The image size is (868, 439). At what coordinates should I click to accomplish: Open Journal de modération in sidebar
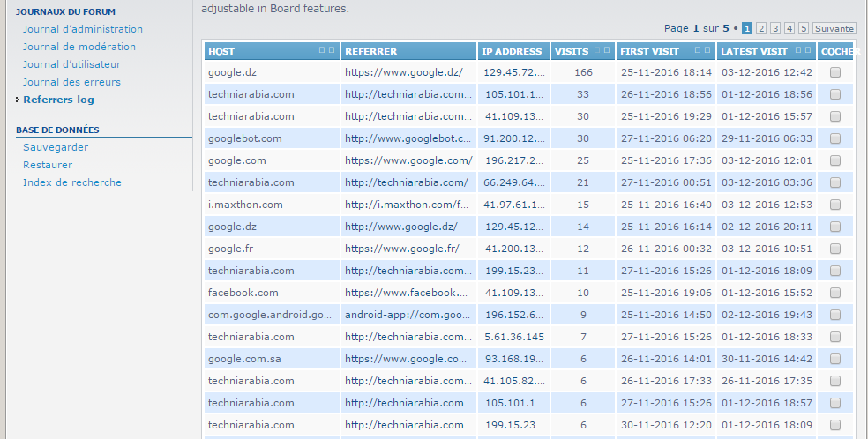[x=79, y=47]
